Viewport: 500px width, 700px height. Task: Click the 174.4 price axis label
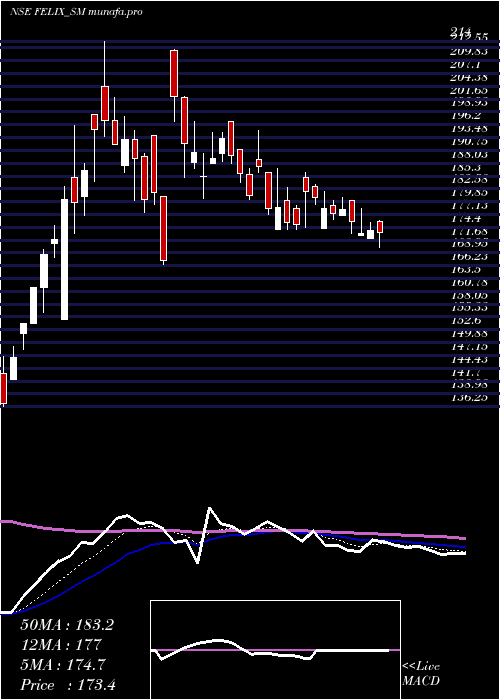click(x=468, y=219)
